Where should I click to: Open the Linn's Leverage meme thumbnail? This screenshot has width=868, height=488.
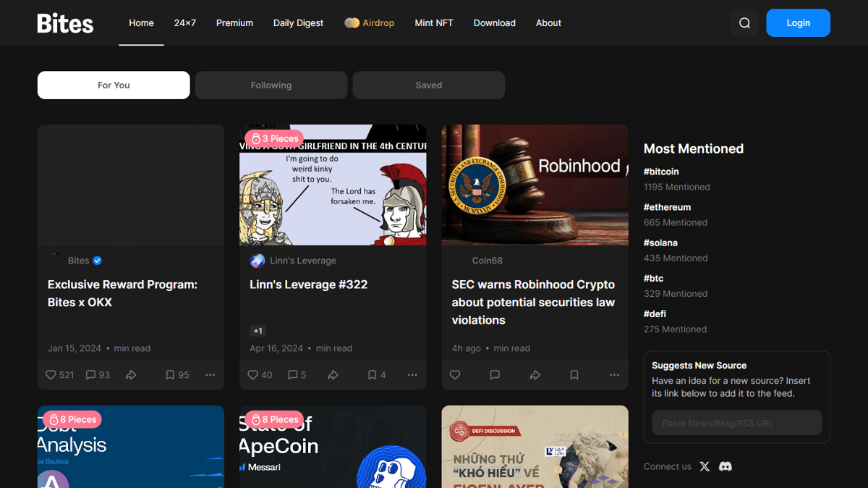[333, 185]
